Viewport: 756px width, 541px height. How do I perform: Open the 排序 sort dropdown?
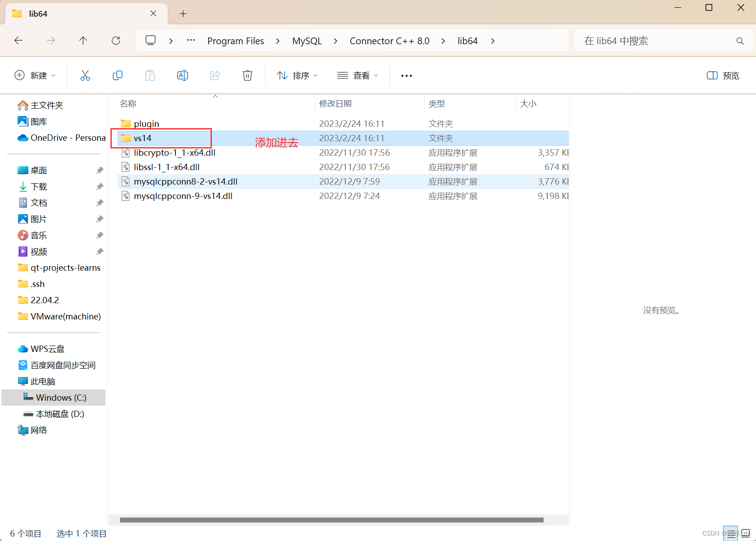298,75
